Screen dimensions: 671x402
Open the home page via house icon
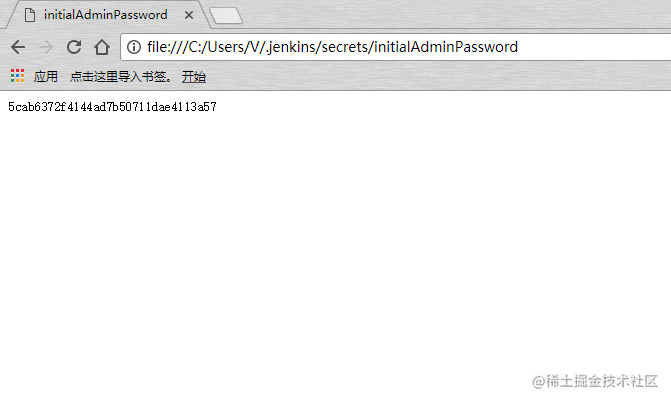tap(102, 47)
